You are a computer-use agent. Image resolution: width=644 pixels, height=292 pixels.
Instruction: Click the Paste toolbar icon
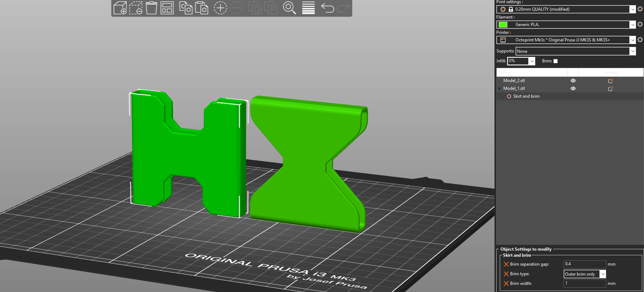click(201, 8)
